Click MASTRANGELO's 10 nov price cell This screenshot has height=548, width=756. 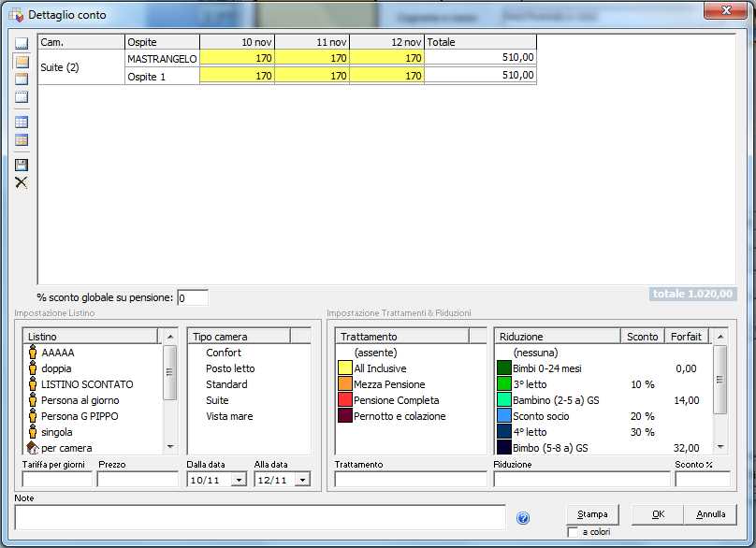click(238, 58)
